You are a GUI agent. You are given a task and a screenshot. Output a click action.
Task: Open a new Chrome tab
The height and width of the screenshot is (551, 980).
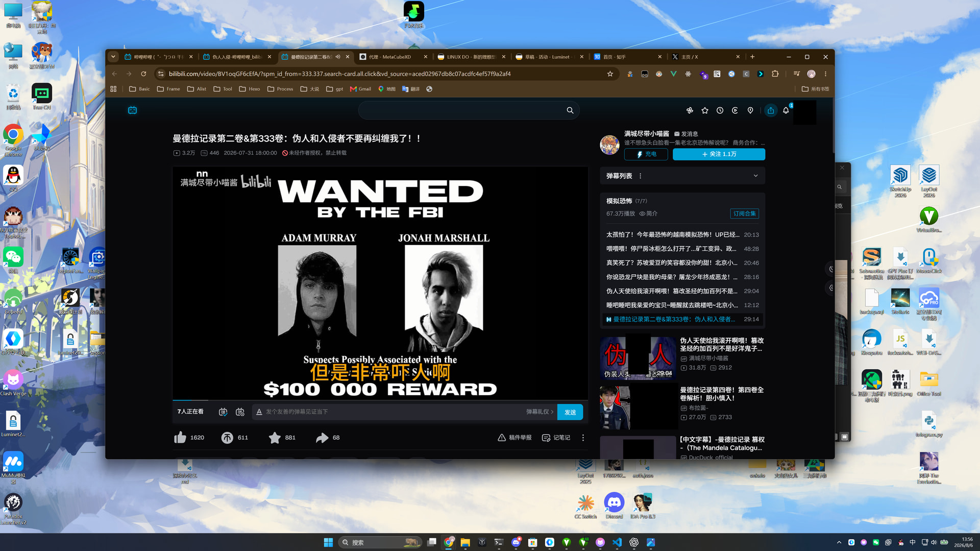(x=752, y=57)
